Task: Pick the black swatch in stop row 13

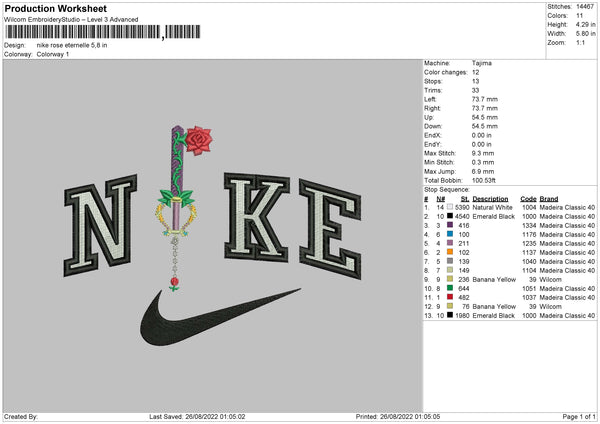Action: pyautogui.click(x=450, y=315)
